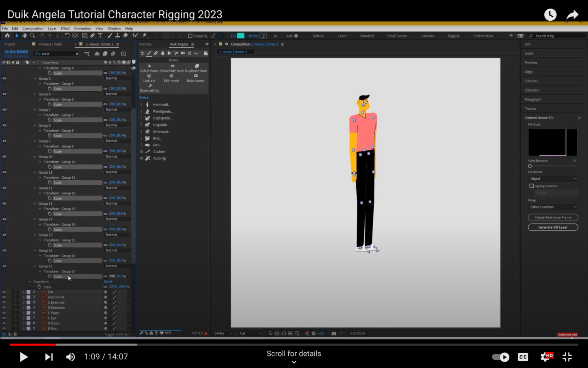This screenshot has height=368, width=588.
Task: Collapse the Group 17 layer
Action: (x=35, y=266)
